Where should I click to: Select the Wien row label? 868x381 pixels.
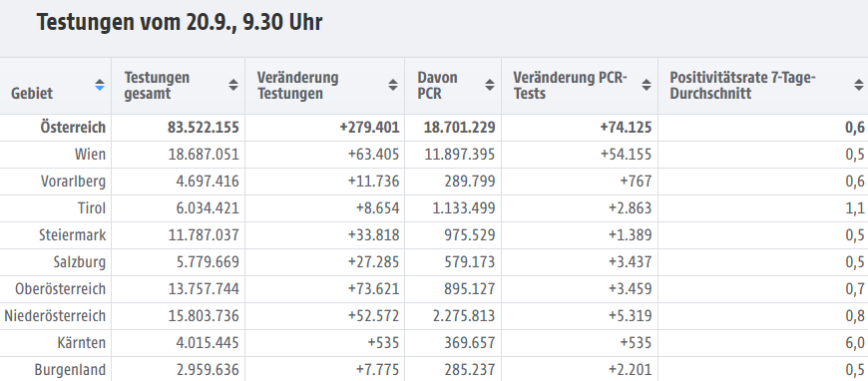pyautogui.click(x=90, y=154)
